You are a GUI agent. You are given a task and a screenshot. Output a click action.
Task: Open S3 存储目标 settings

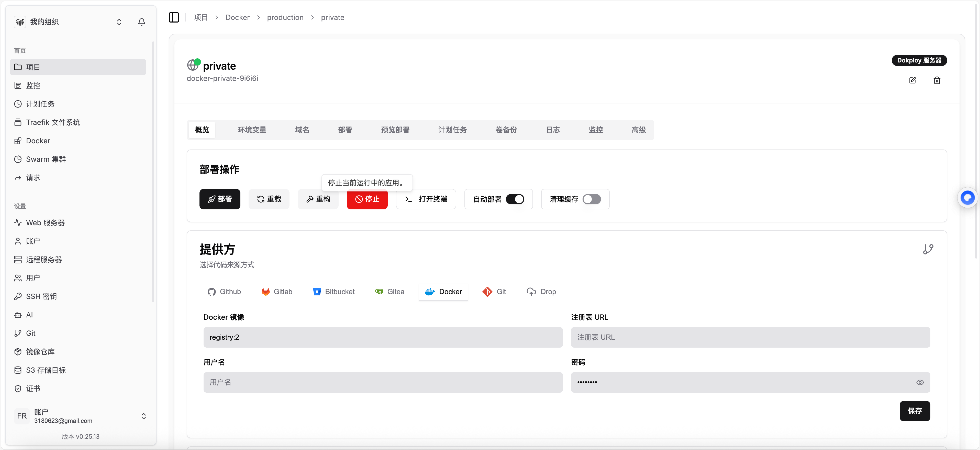point(78,370)
